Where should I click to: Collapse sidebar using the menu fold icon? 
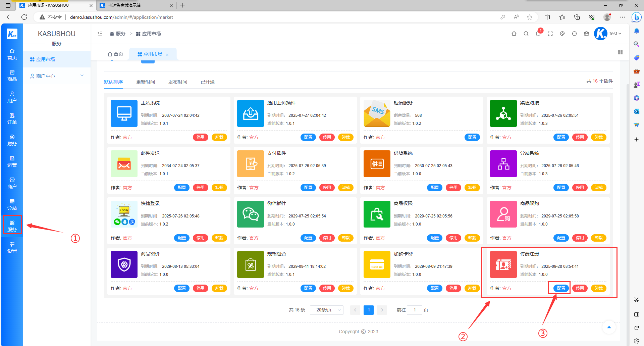[x=100, y=34]
